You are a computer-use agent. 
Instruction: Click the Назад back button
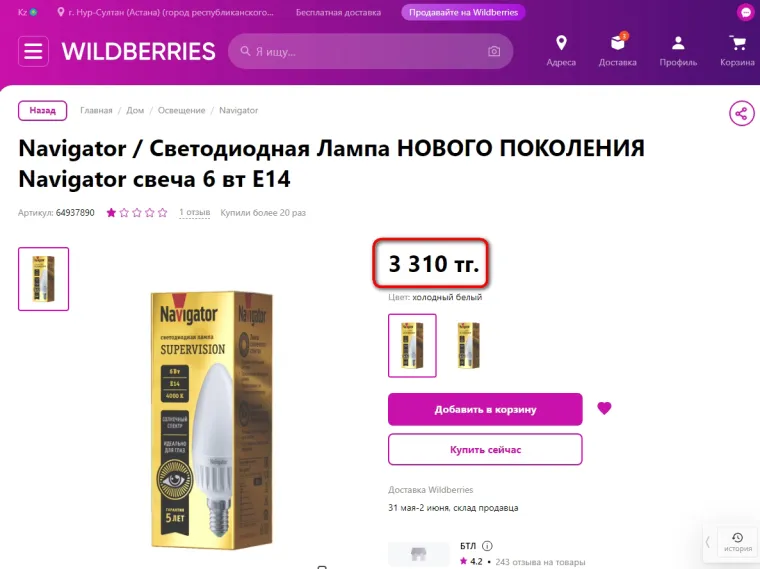pyautogui.click(x=43, y=111)
